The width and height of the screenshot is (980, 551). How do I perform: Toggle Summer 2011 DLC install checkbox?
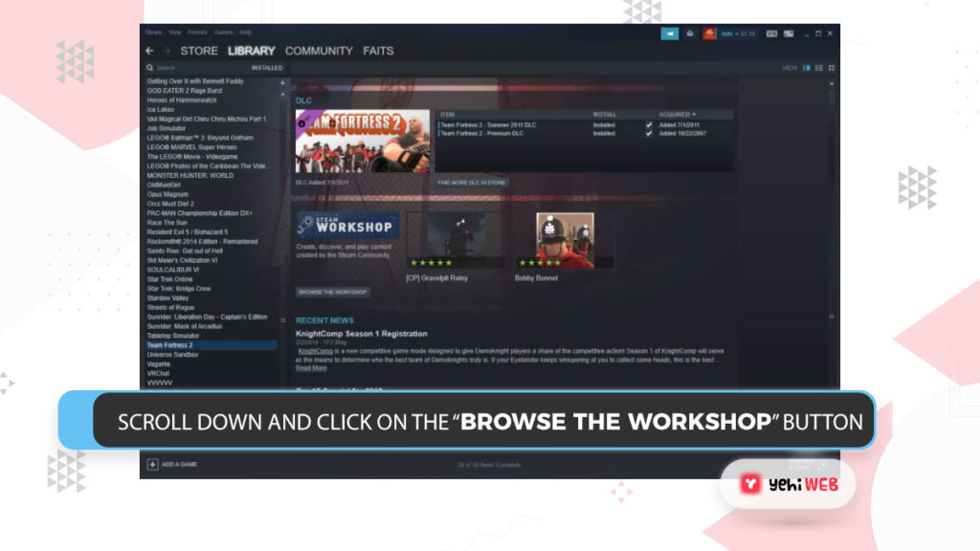click(x=649, y=124)
